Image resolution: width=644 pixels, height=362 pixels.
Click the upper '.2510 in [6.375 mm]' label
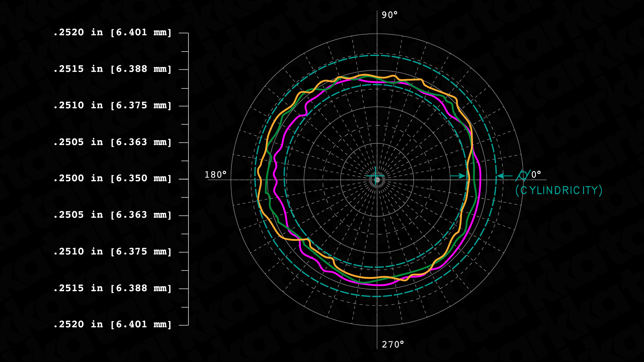pyautogui.click(x=113, y=106)
